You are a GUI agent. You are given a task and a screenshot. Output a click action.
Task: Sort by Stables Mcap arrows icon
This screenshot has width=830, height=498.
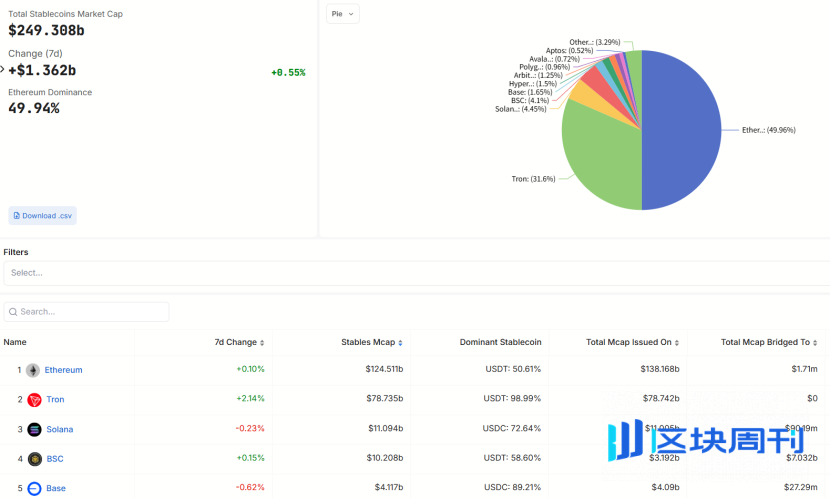pos(400,343)
